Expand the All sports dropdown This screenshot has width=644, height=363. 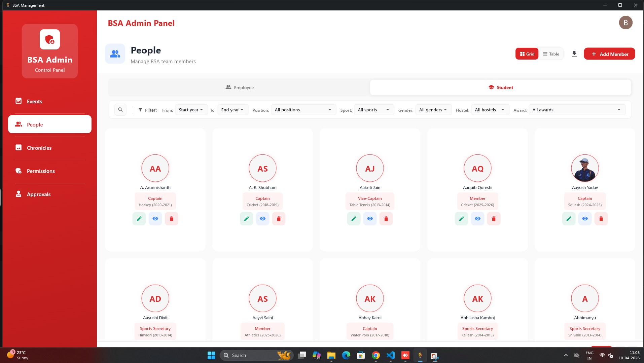(374, 110)
